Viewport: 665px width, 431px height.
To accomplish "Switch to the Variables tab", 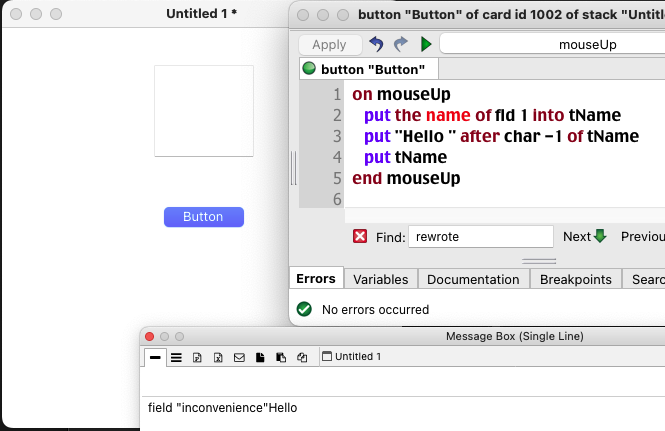I will 380,279.
